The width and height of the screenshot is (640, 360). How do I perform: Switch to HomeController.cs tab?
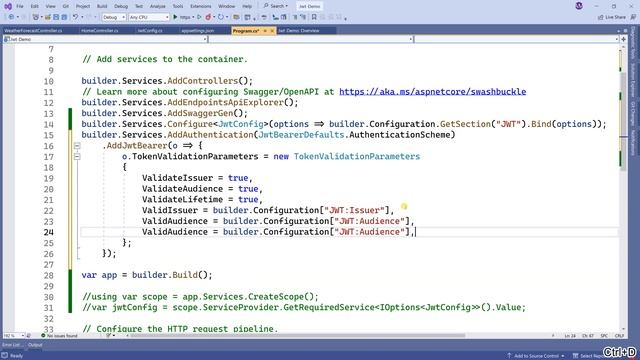click(100, 31)
